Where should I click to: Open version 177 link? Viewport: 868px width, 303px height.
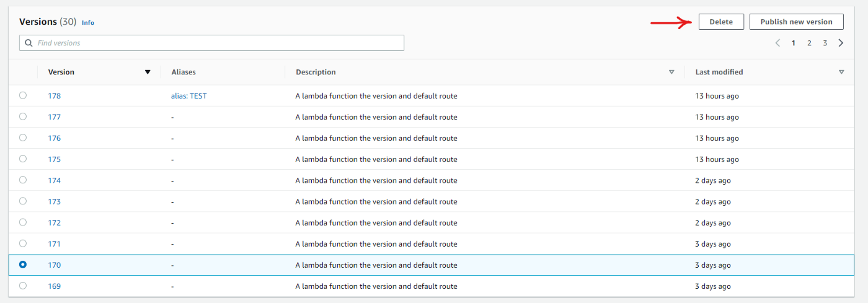click(x=55, y=117)
